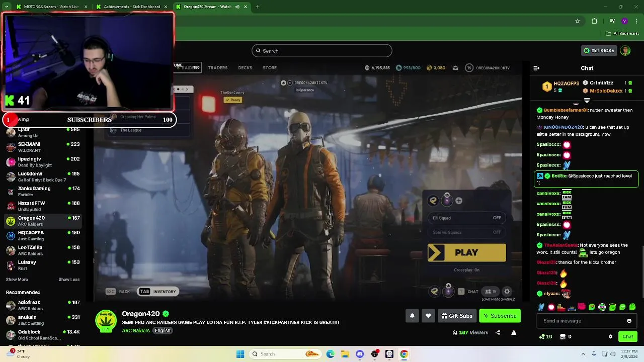Open lipezingtv channel in sidebar
Image resolution: width=644 pixels, height=362 pixels.
pos(43,162)
